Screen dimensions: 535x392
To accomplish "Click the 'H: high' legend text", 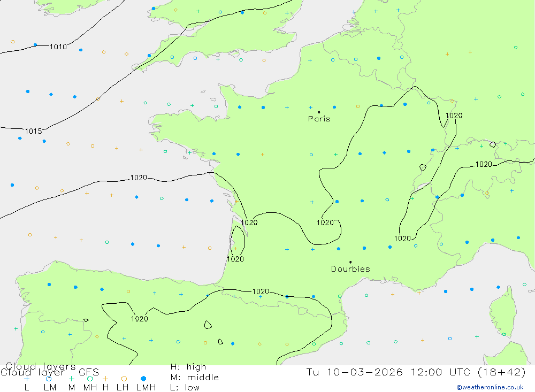I will (x=188, y=367).
